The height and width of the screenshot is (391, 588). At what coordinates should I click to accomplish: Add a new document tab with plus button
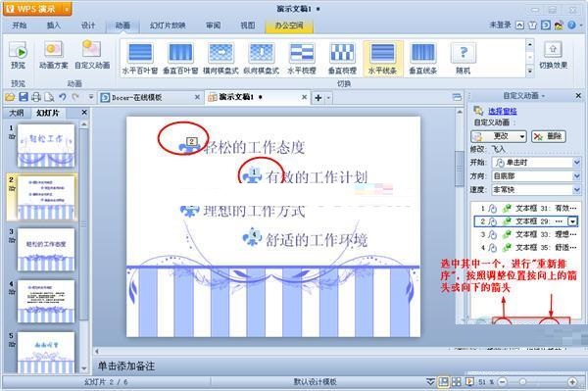pyautogui.click(x=318, y=98)
